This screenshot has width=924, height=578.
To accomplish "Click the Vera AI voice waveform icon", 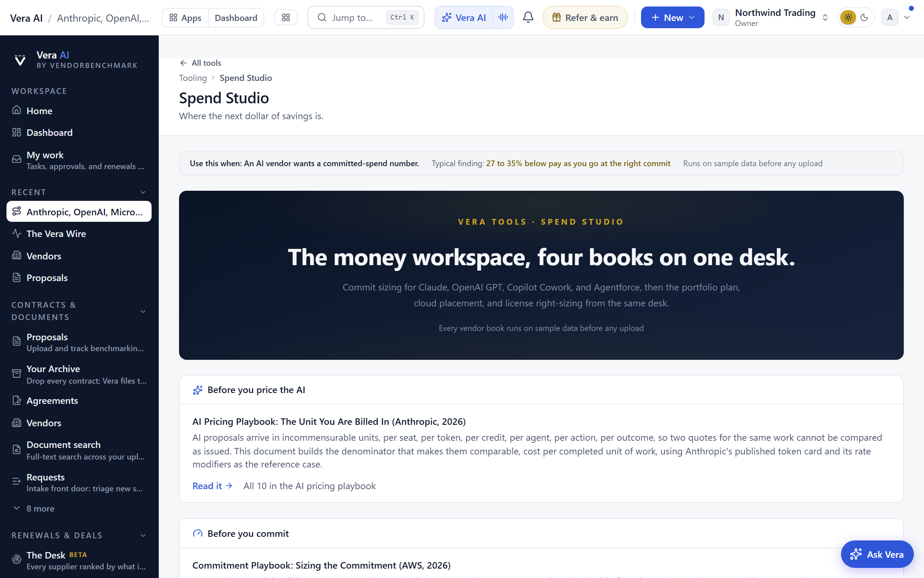I will pos(503,17).
